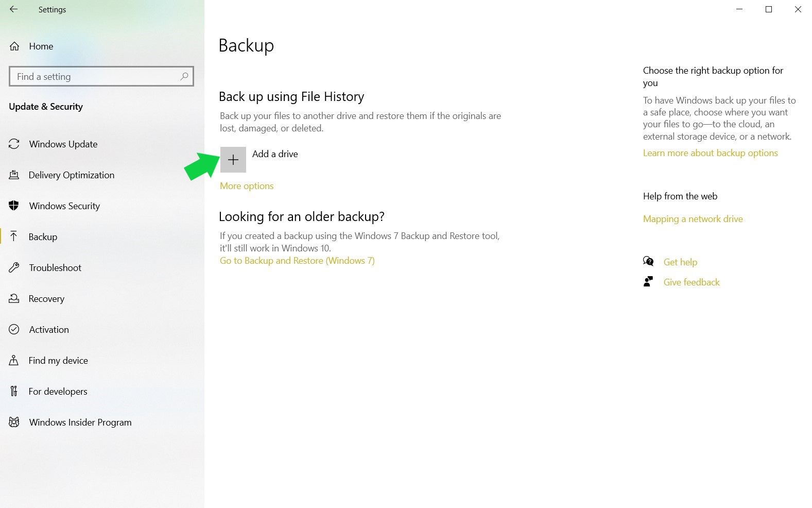The height and width of the screenshot is (508, 812).
Task: Go back using the back arrow
Action: pyautogui.click(x=14, y=9)
